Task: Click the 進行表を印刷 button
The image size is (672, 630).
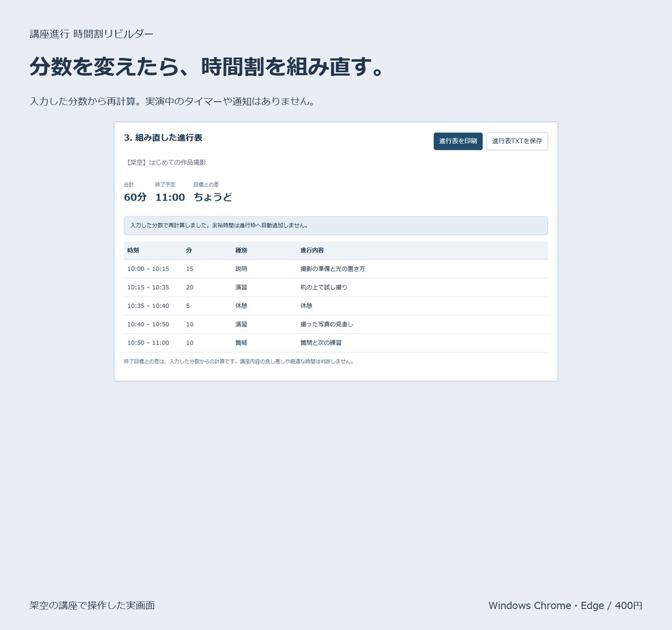Action: click(457, 141)
